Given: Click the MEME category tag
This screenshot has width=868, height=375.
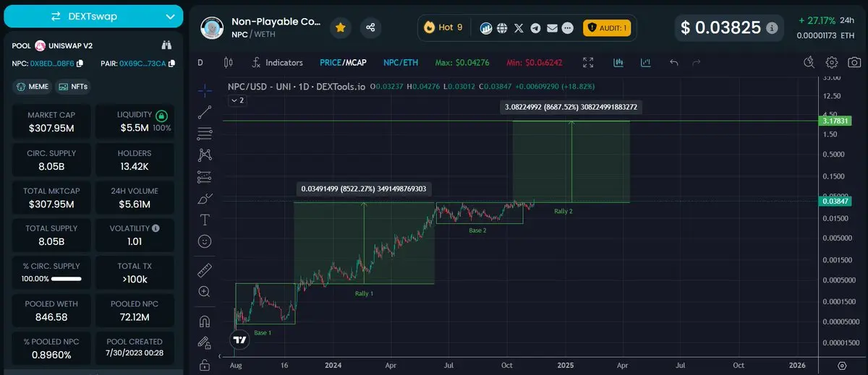Looking at the screenshot, I should point(32,87).
